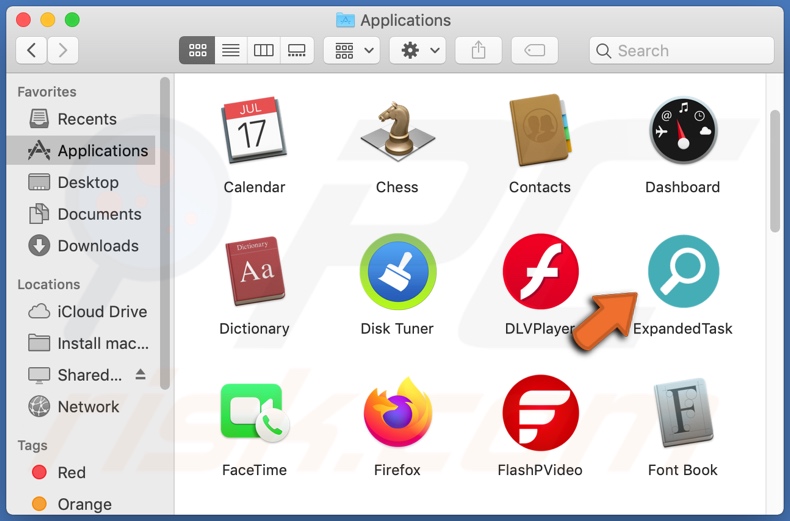
Task: Click the main content vertical scrollbar
Action: tap(775, 171)
